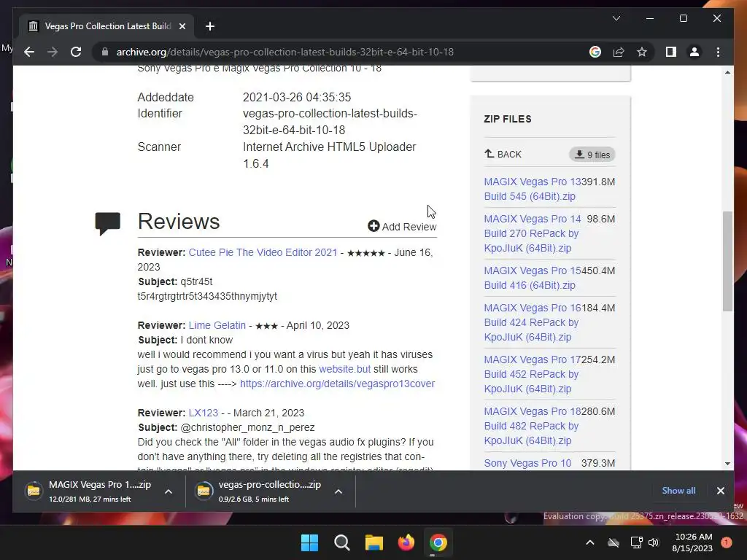Download all 9 files
747x560 pixels.
592,155
